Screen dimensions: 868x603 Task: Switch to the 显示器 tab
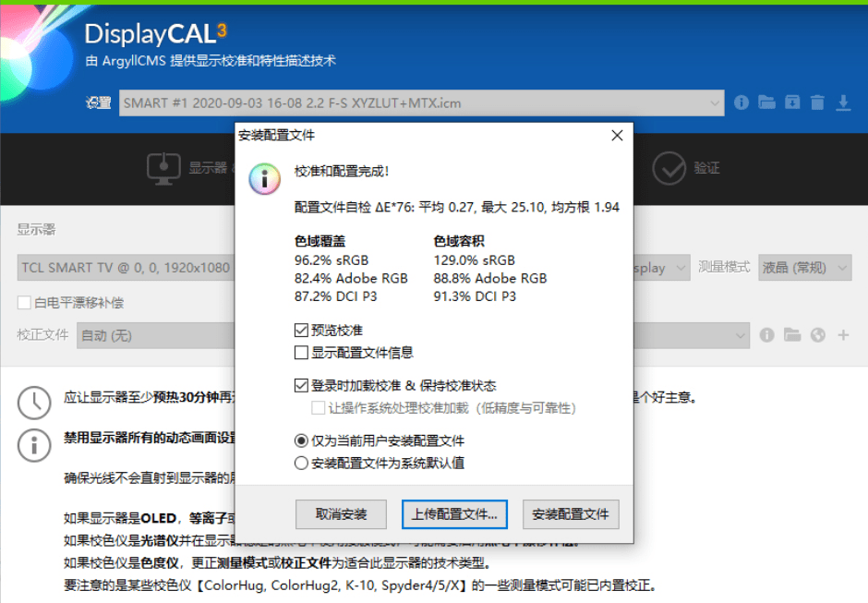187,168
